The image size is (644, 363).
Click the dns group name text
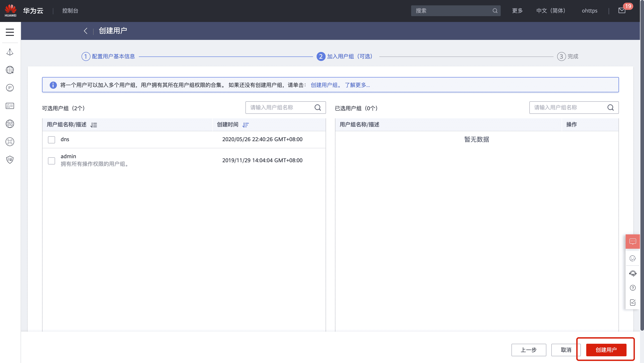point(65,139)
